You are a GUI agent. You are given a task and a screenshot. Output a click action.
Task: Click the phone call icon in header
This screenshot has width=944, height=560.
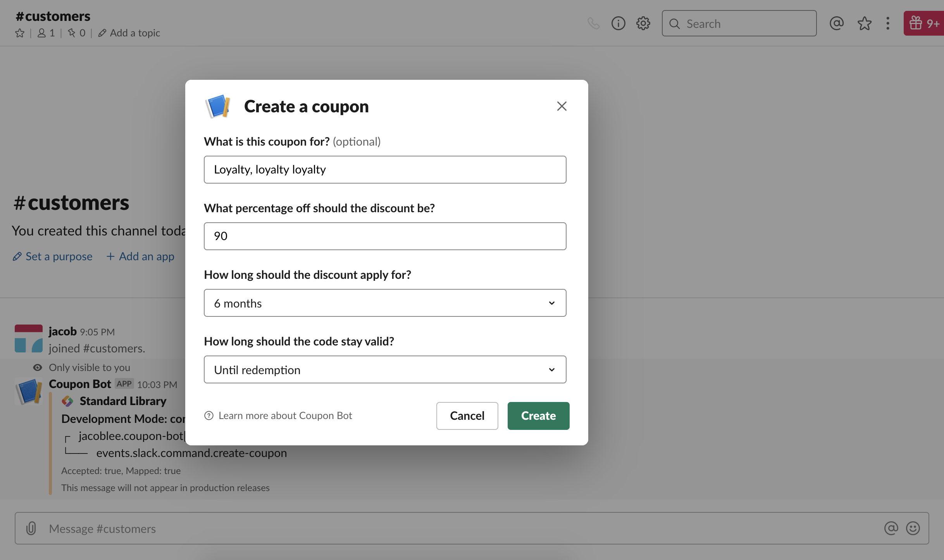click(x=593, y=24)
